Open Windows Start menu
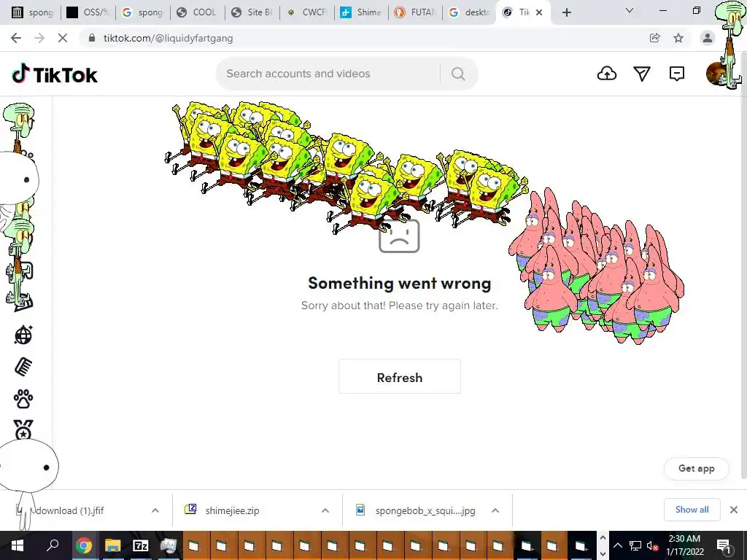 18,545
